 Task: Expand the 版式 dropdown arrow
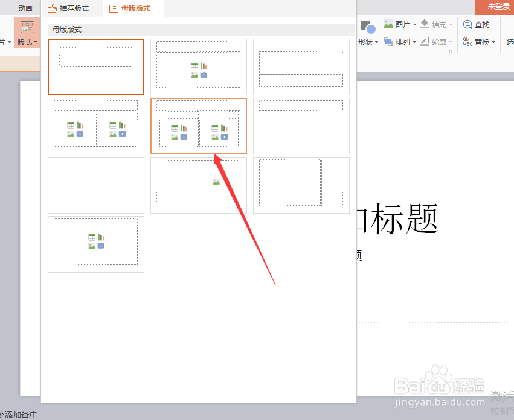point(36,42)
